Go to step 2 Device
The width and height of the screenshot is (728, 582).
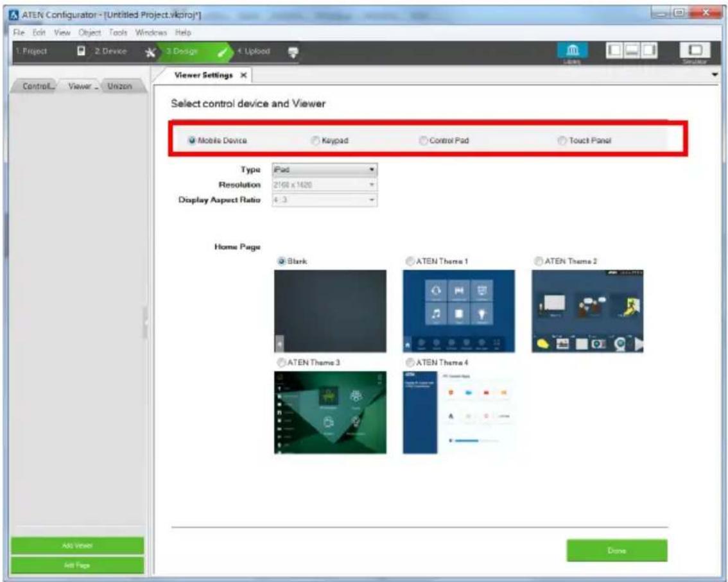click(x=110, y=51)
